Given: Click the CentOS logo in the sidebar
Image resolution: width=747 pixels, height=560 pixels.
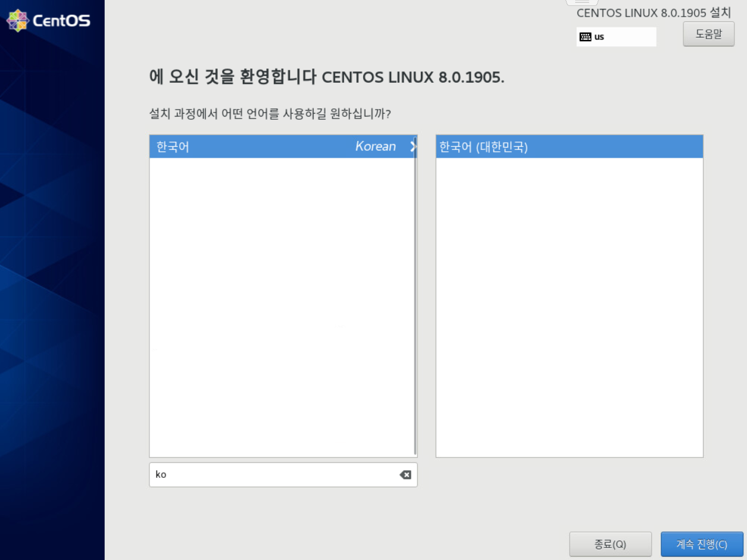Looking at the screenshot, I should tap(48, 21).
